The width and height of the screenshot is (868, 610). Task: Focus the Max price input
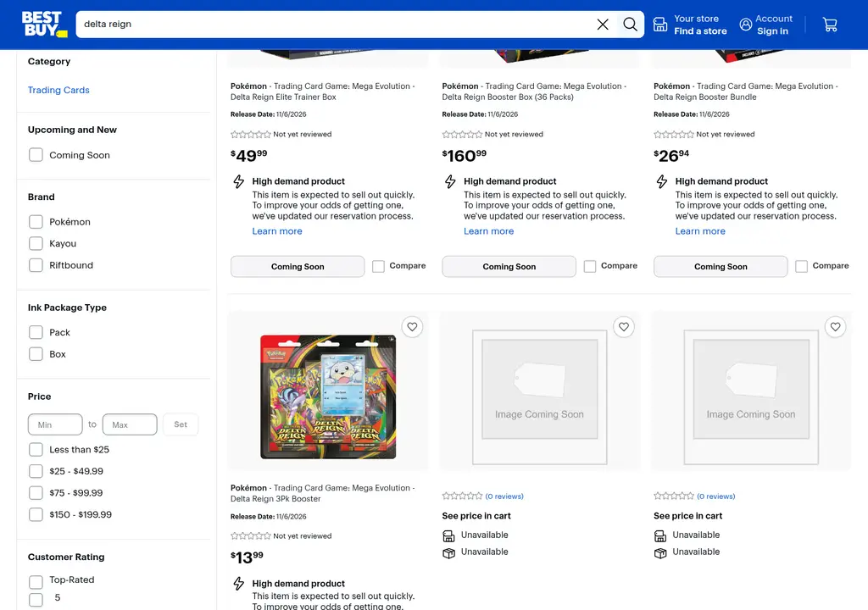(x=130, y=424)
